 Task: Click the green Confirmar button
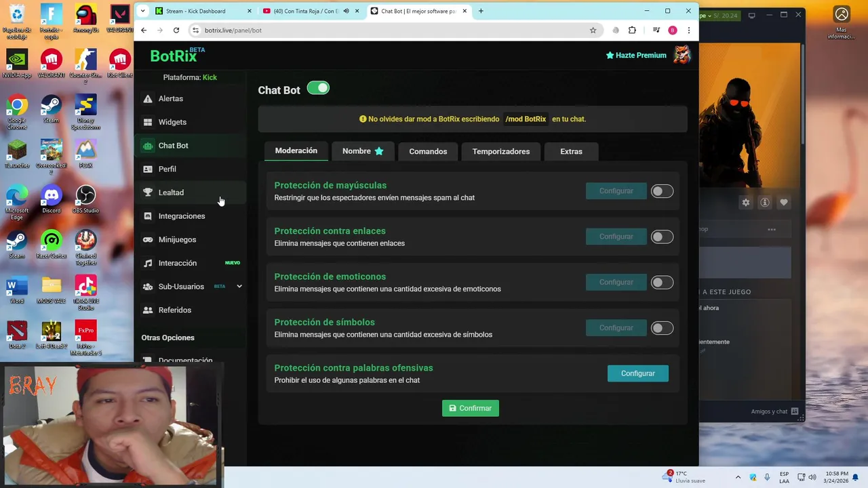[471, 408]
